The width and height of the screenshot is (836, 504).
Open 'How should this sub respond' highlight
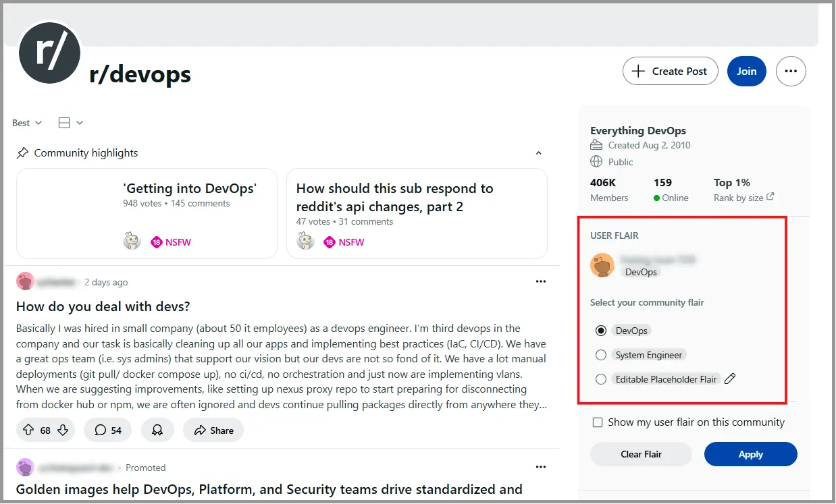click(x=417, y=213)
